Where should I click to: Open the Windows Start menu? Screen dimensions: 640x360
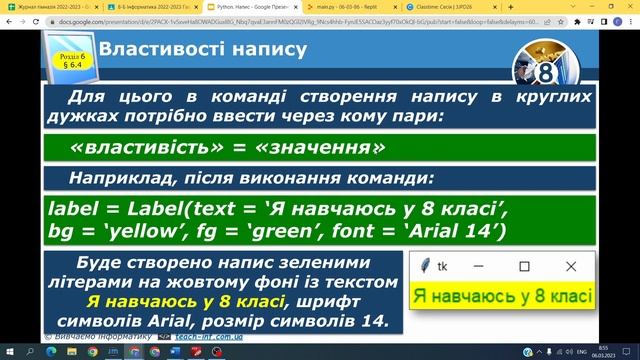coord(9,351)
